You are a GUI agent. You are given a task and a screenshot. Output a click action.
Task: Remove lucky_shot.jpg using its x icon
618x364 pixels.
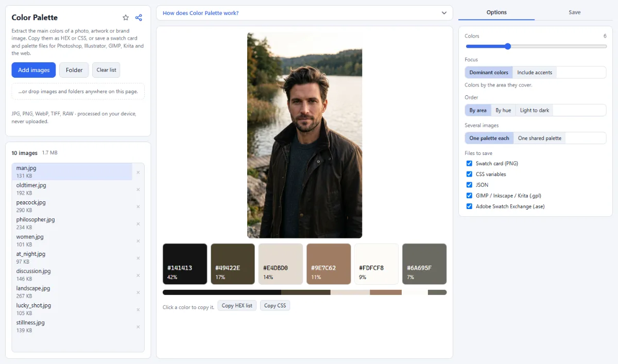[138, 309]
